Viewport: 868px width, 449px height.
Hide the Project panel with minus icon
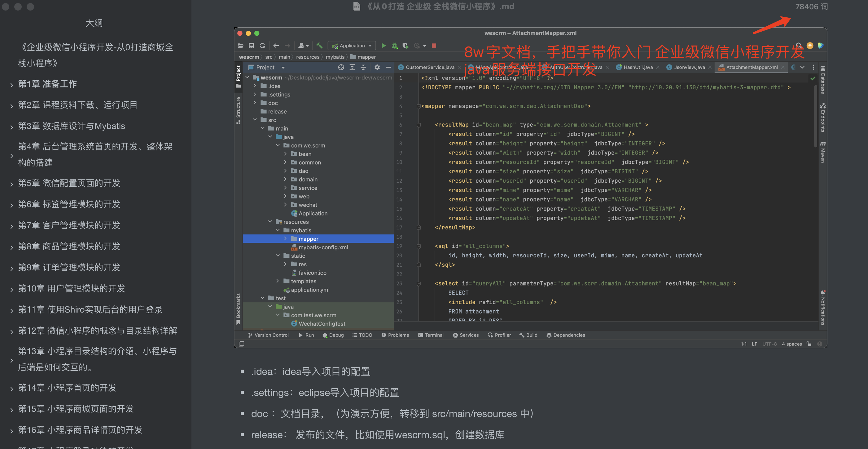point(388,67)
